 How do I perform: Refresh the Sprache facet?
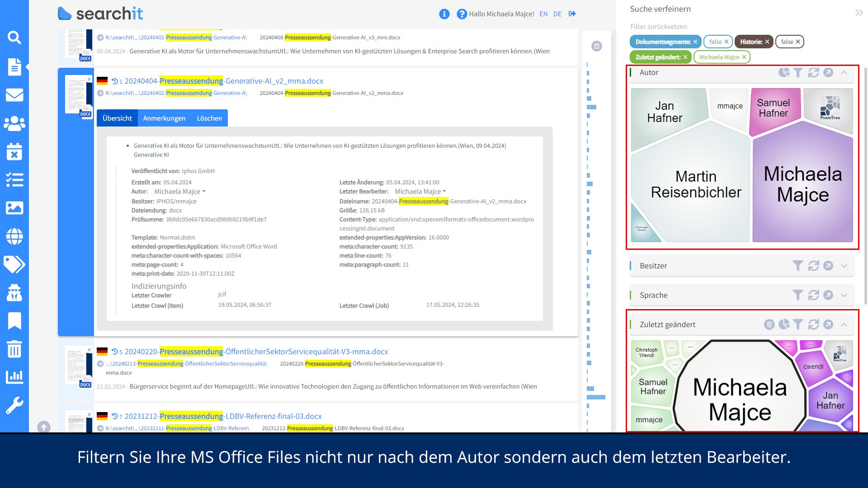click(814, 296)
